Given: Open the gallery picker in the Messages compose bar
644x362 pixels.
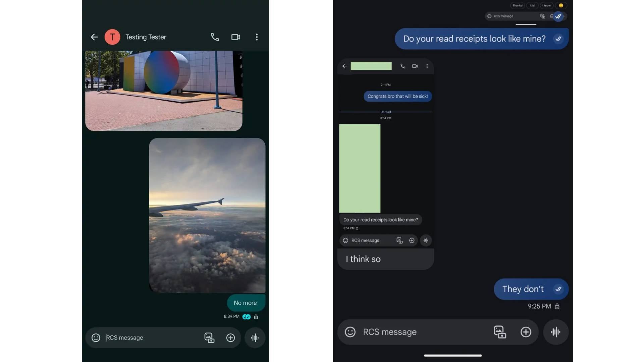Looking at the screenshot, I should click(500, 332).
